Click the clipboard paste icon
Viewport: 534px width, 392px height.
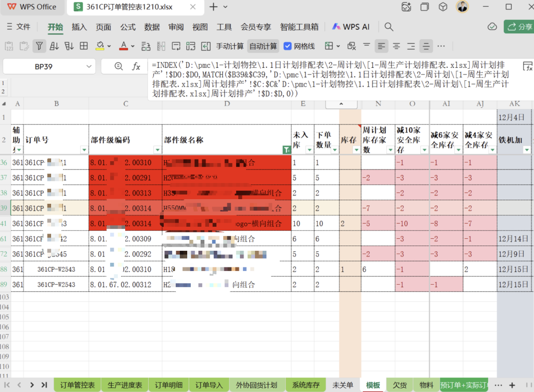[24, 46]
